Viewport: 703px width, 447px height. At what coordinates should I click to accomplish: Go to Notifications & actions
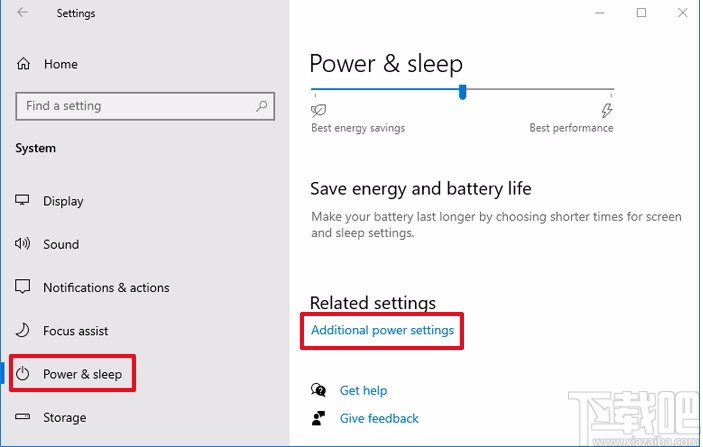click(x=106, y=287)
